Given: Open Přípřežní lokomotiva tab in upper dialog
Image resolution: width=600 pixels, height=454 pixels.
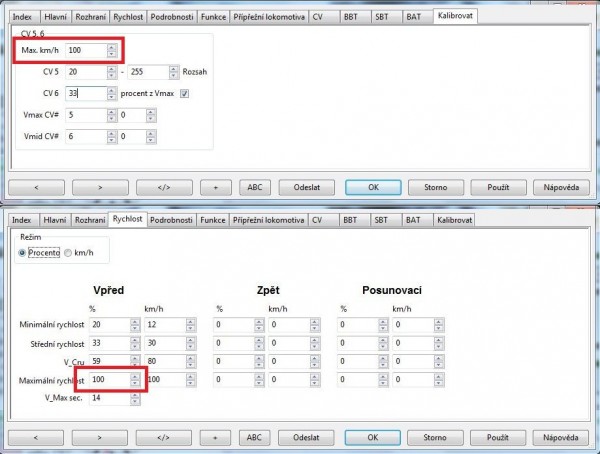Looking at the screenshot, I should click(268, 18).
